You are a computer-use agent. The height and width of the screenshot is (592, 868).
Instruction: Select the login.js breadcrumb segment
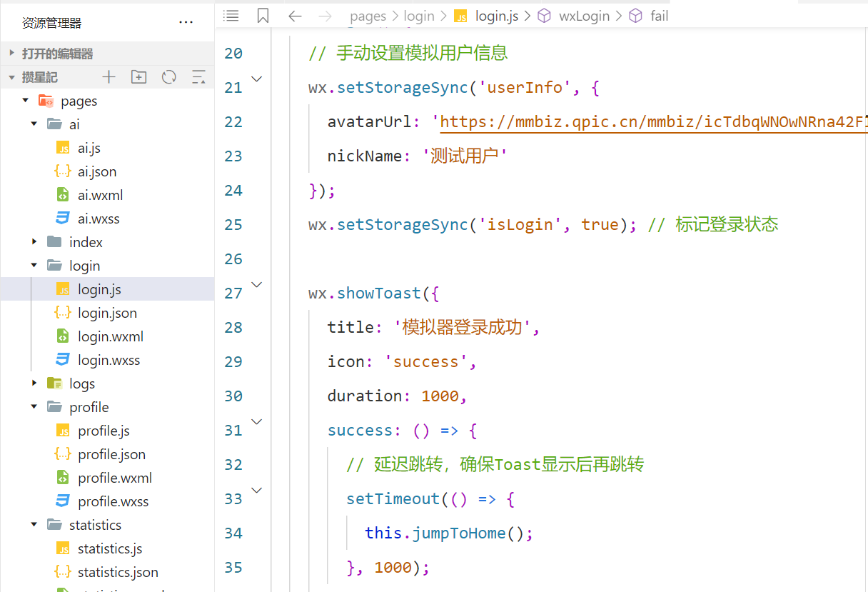pos(497,16)
